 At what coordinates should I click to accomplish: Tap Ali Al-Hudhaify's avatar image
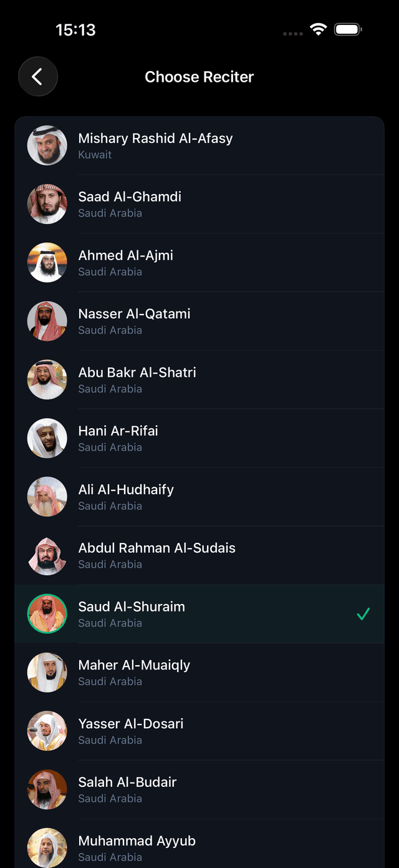click(47, 496)
